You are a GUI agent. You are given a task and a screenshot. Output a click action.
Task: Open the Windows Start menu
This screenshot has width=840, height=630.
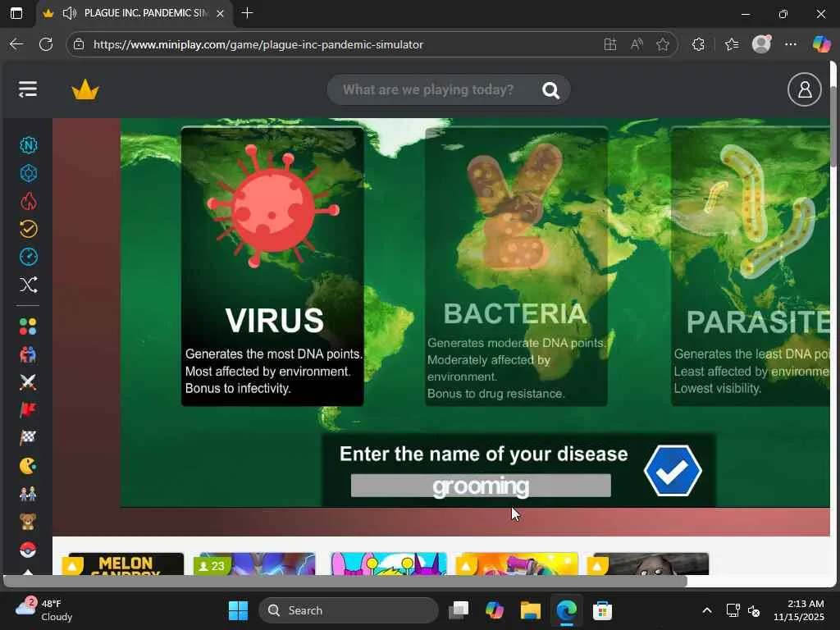(x=238, y=610)
